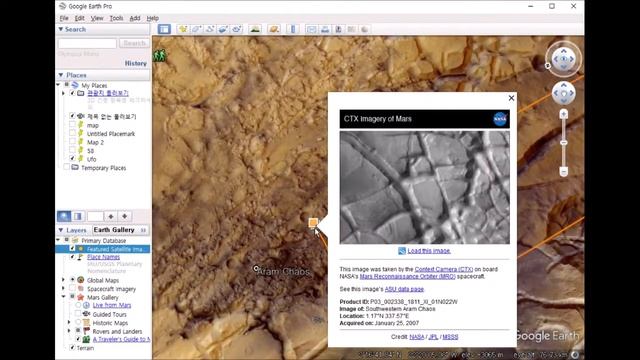Image resolution: width=640 pixels, height=360 pixels.
Task: Click the move joystick control
Action: [x=564, y=93]
